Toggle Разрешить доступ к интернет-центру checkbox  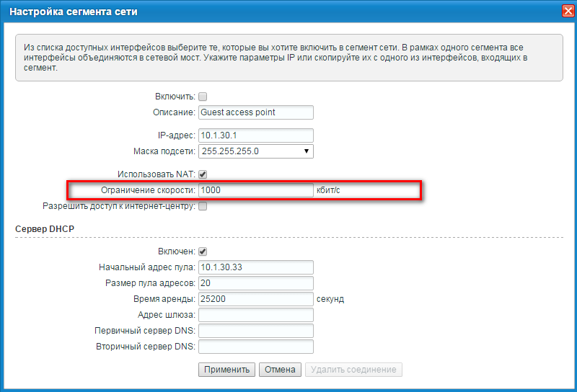point(203,207)
